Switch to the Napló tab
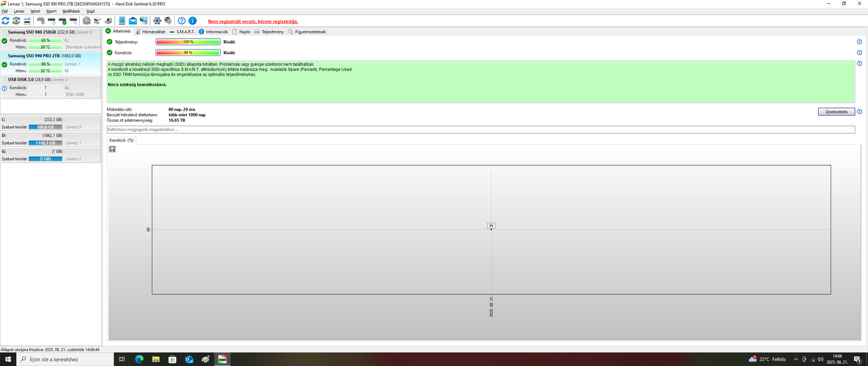 point(241,32)
